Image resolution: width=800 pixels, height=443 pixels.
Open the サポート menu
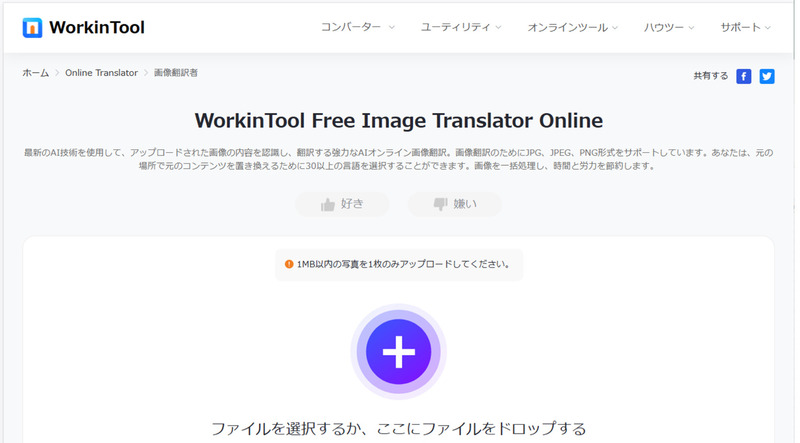(x=745, y=27)
